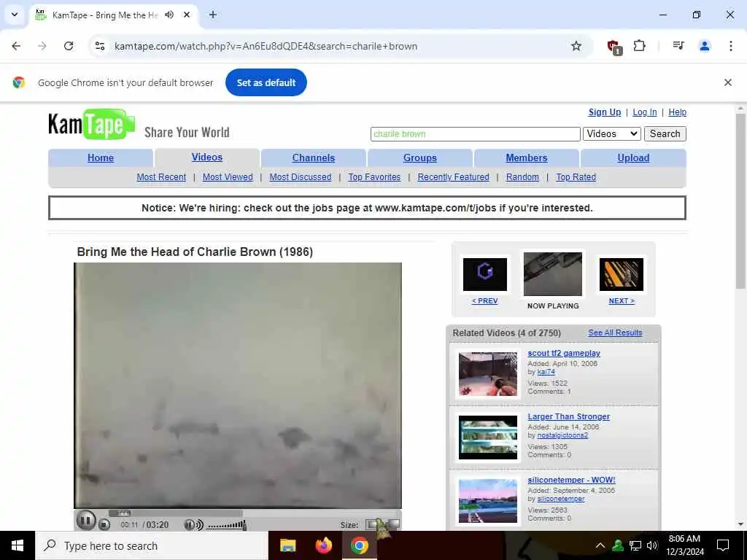Viewport: 747px width, 560px height.
Task: Click the page vertical scrollbar
Action: pos(740,201)
